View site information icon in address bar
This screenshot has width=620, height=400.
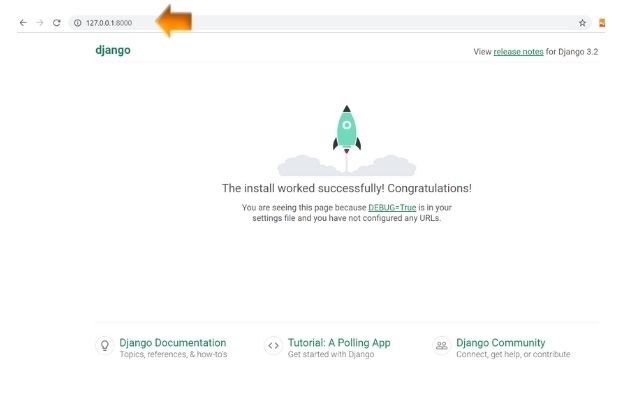[x=78, y=23]
